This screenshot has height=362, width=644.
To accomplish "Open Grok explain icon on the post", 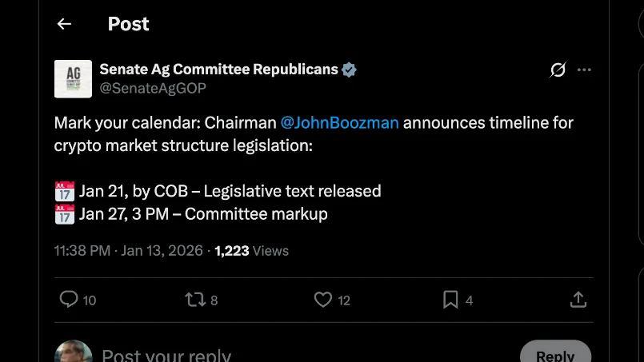I will (558, 70).
